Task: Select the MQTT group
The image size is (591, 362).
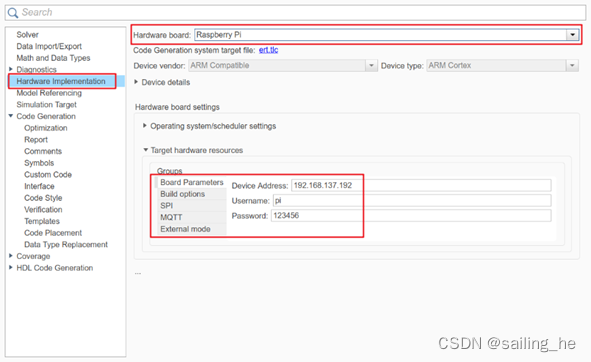Action: [191, 218]
